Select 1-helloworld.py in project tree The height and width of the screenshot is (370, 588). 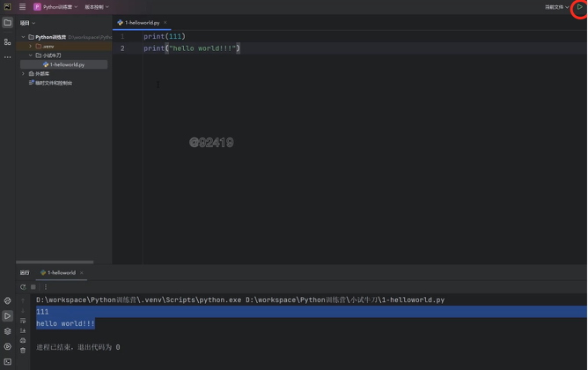tap(63, 64)
